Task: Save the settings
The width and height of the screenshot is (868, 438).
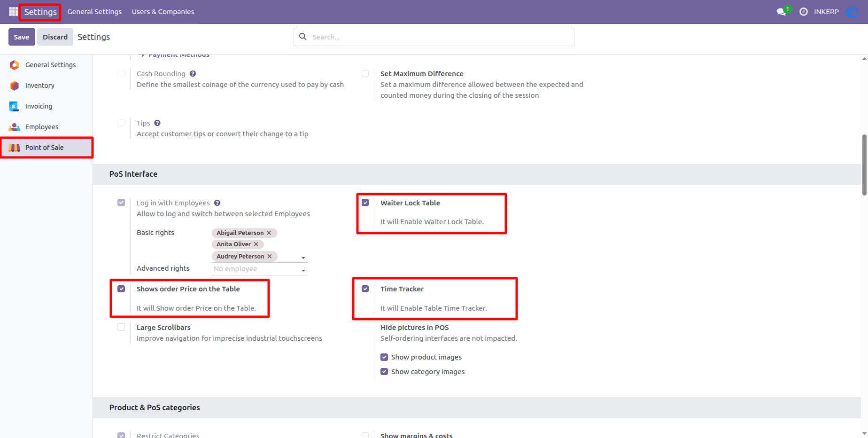Action: click(22, 37)
